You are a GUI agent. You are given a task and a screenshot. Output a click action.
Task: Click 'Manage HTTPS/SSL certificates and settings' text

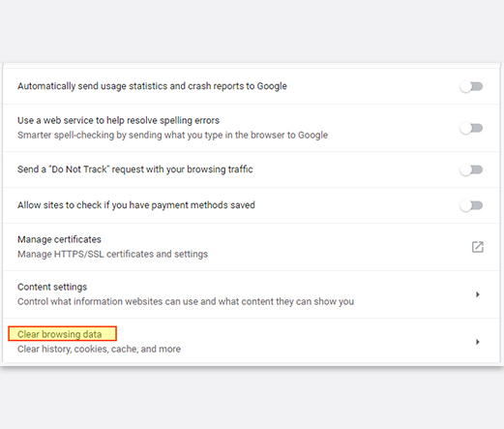[x=112, y=254]
